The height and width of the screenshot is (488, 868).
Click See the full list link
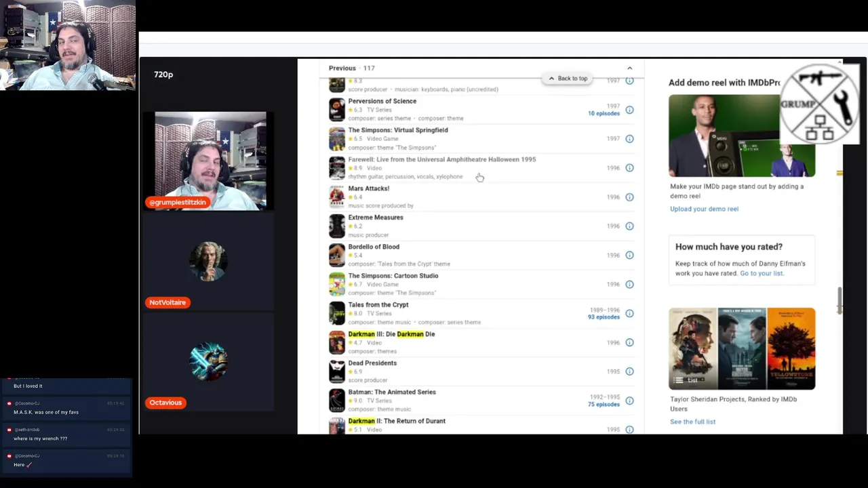pos(692,422)
